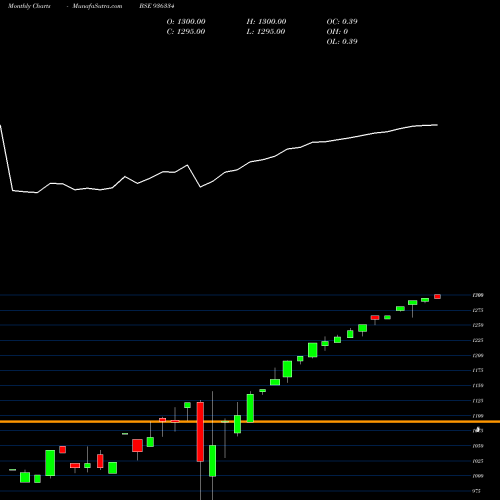Click the MunafaSutra.com label

point(97,6)
